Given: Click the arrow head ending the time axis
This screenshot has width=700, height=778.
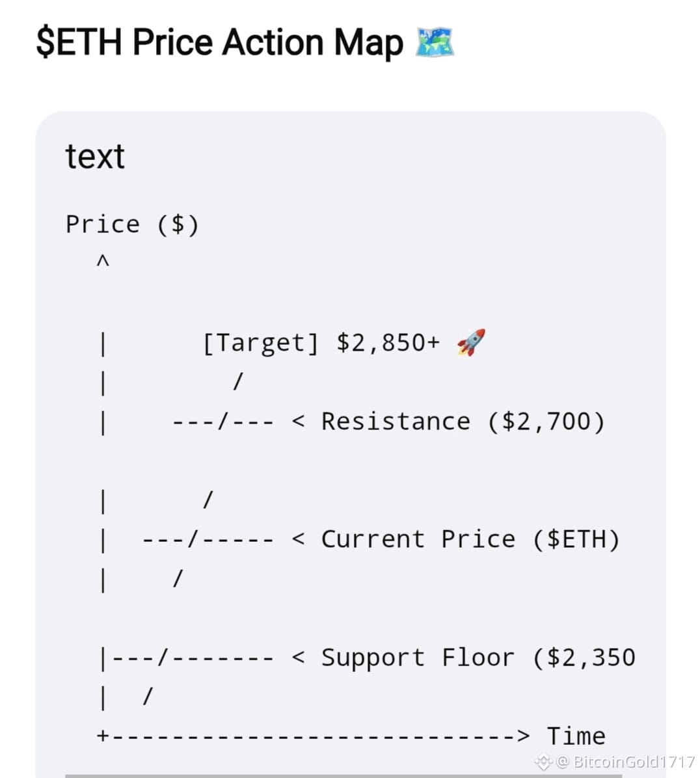Looking at the screenshot, I should click(524, 735).
